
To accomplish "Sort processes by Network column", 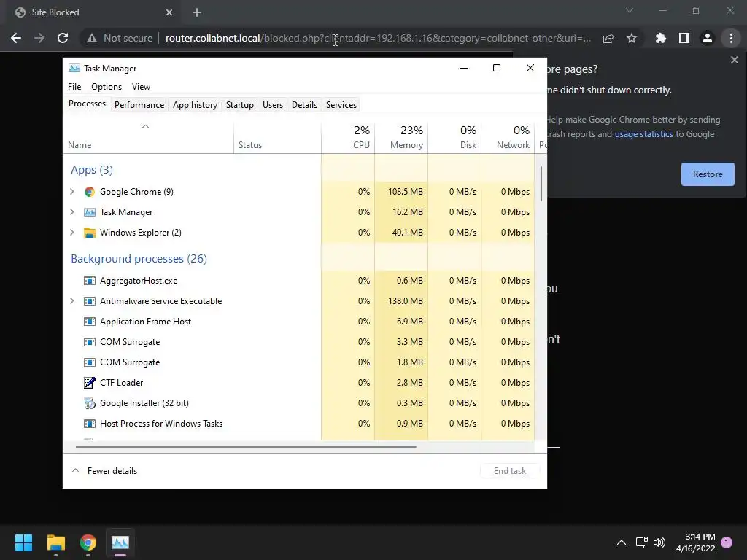I will (508, 136).
